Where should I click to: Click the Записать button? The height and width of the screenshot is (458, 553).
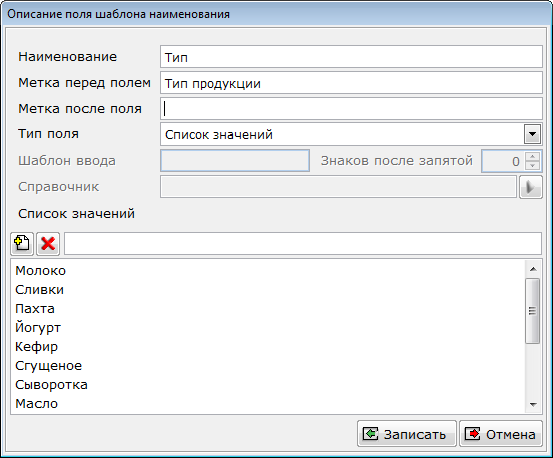[407, 434]
